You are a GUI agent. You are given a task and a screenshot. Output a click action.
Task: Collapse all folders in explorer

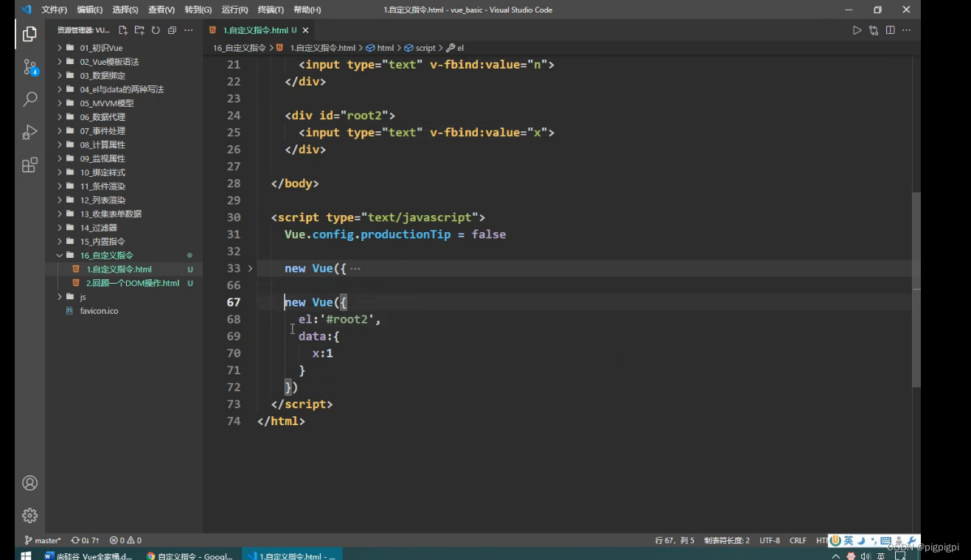pos(172,30)
